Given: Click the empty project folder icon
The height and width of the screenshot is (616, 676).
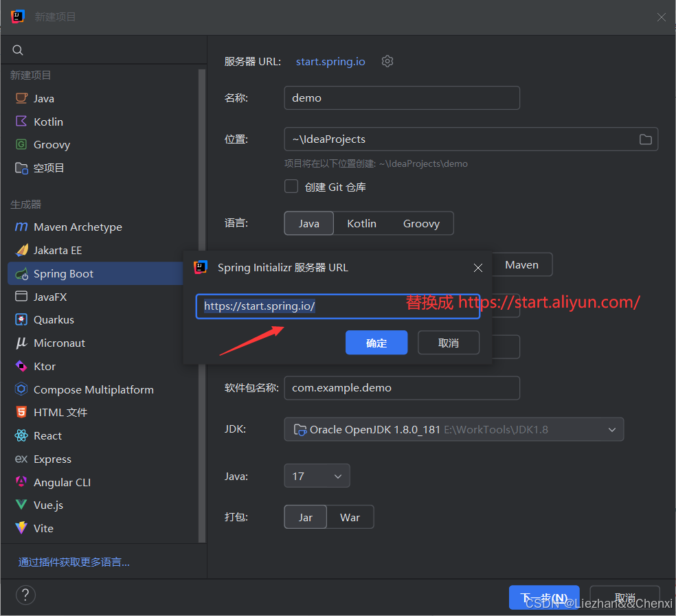Looking at the screenshot, I should click(x=21, y=168).
